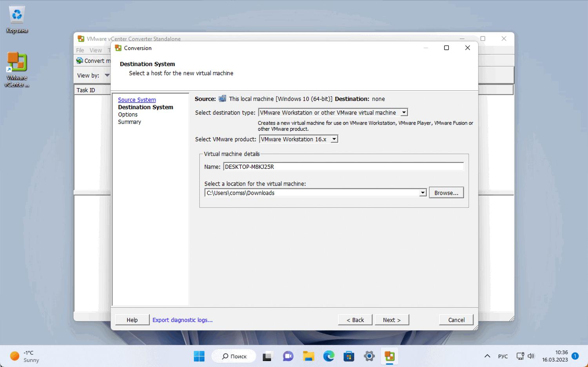The width and height of the screenshot is (588, 367).
Task: Open the Windows Start menu
Action: pyautogui.click(x=199, y=356)
